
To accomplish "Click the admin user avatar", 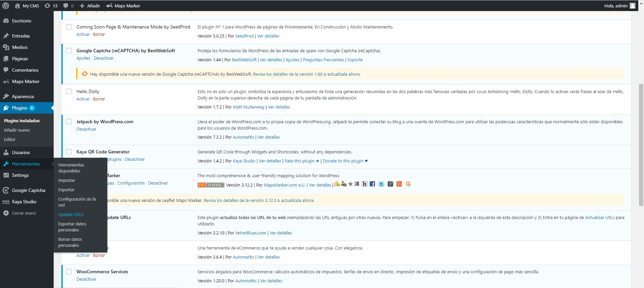I will tap(633, 6).
